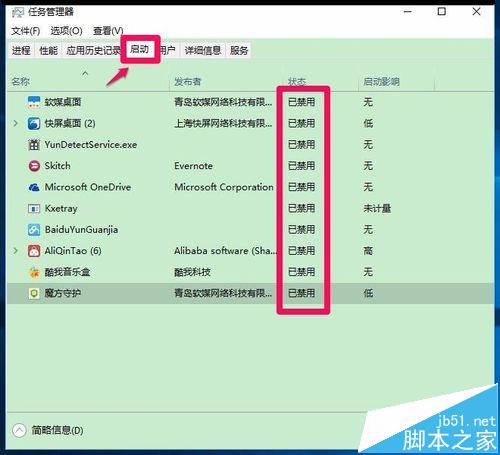This screenshot has height=455, width=500.
Task: Switch to the 详细信息 tab
Action: coord(203,51)
